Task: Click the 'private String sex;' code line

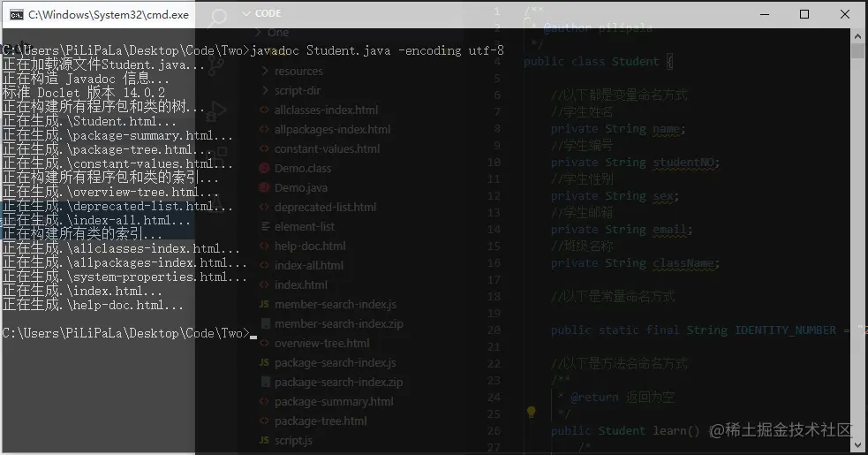Action: pyautogui.click(x=615, y=195)
